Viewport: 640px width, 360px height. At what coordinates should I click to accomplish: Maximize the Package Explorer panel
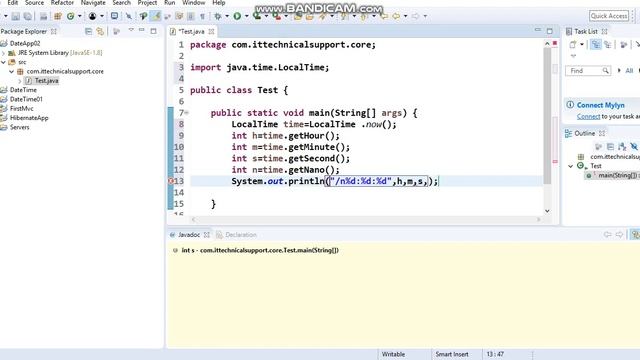pos(153,31)
